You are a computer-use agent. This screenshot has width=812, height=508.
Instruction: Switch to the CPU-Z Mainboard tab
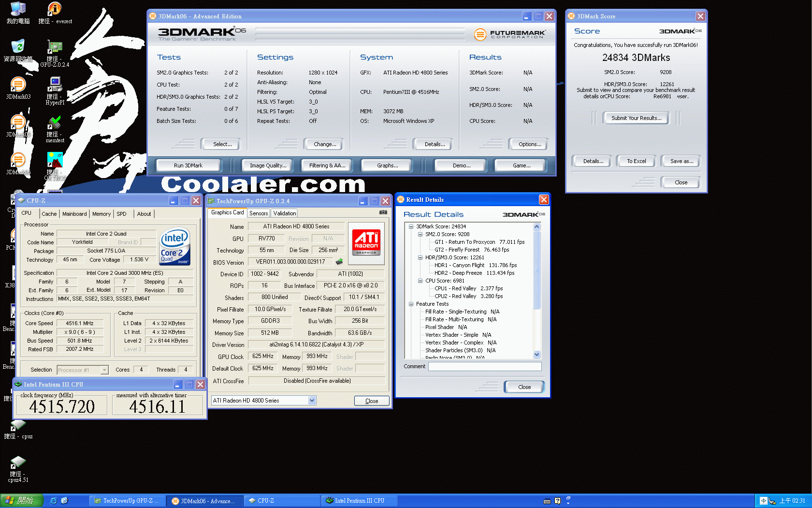tap(74, 214)
